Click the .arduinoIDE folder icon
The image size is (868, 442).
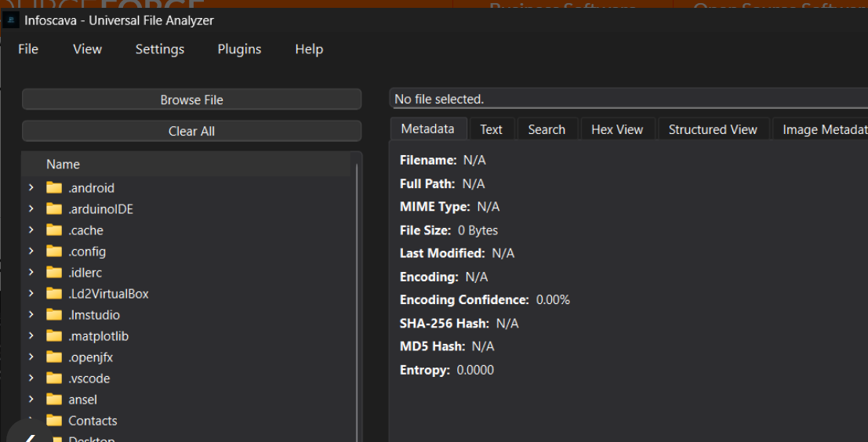[x=54, y=209]
